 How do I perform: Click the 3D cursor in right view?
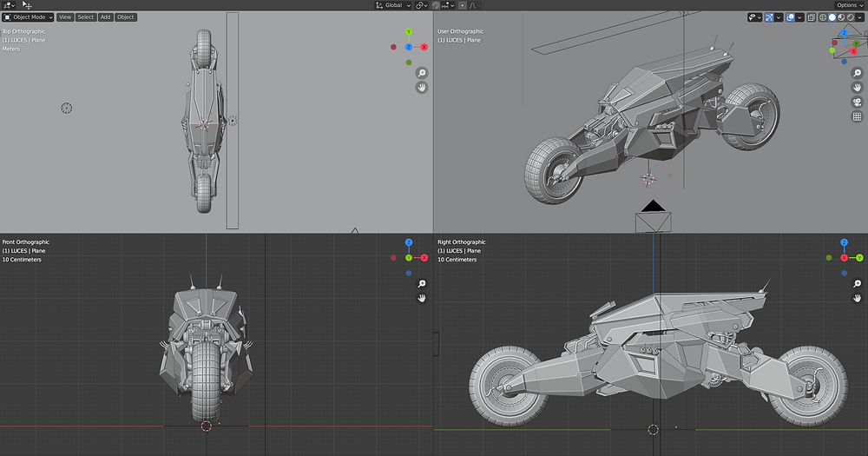tap(654, 429)
